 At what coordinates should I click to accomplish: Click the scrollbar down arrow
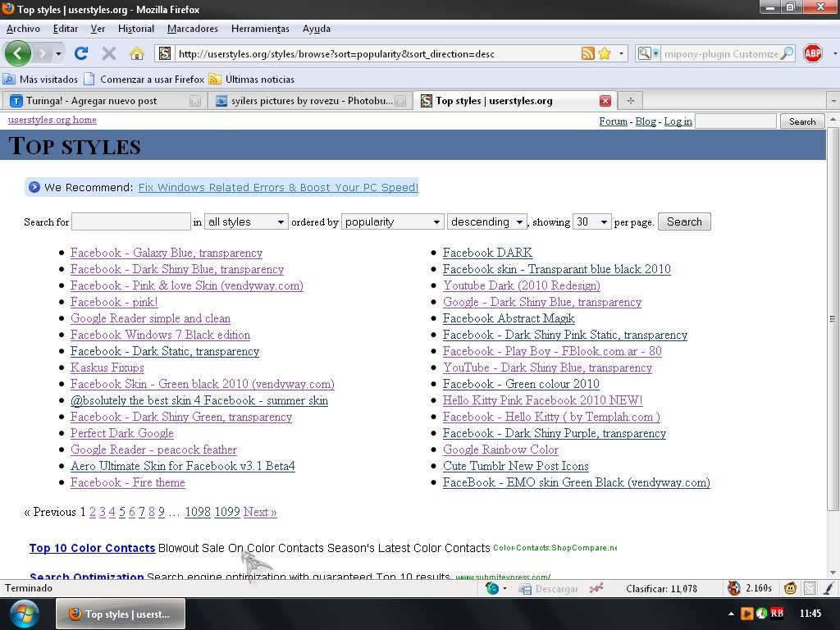[x=833, y=572]
